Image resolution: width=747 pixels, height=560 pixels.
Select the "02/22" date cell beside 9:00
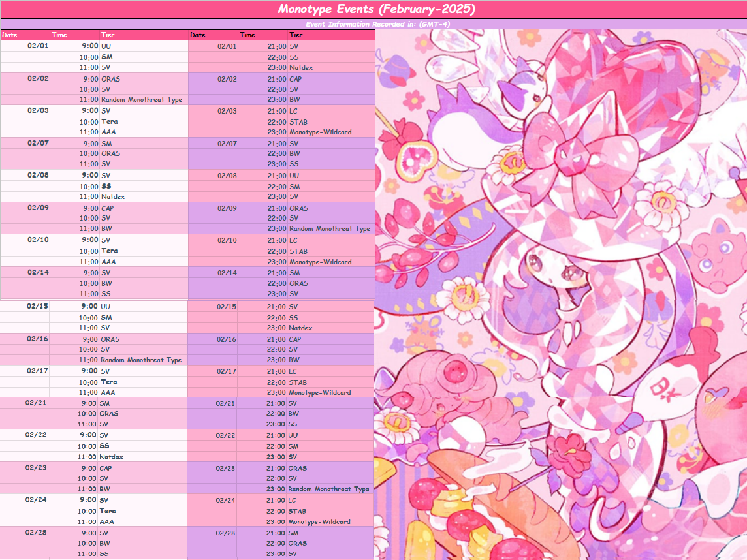click(36, 435)
